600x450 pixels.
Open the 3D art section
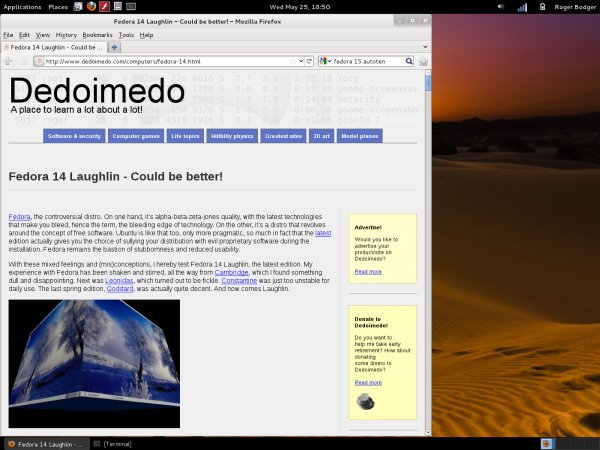[x=321, y=136]
